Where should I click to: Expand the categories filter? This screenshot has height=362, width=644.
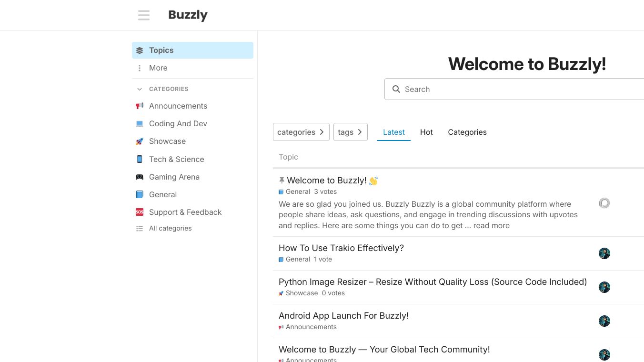point(301,132)
